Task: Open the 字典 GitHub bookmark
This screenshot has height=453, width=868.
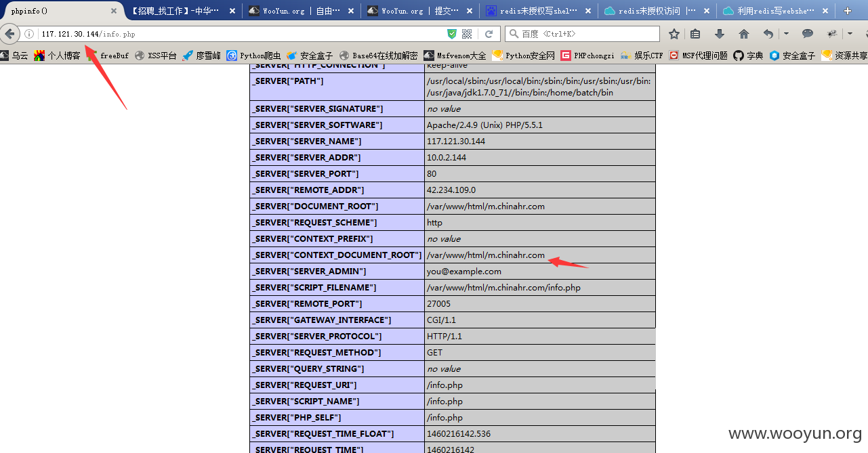Action: [x=749, y=56]
